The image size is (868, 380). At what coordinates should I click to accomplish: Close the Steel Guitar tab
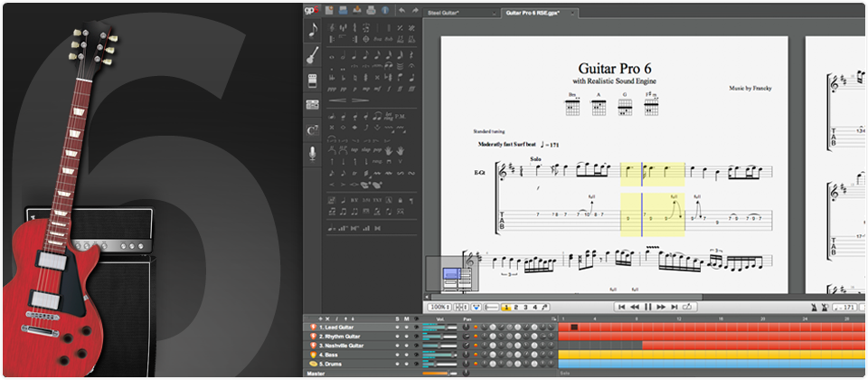pos(494,14)
